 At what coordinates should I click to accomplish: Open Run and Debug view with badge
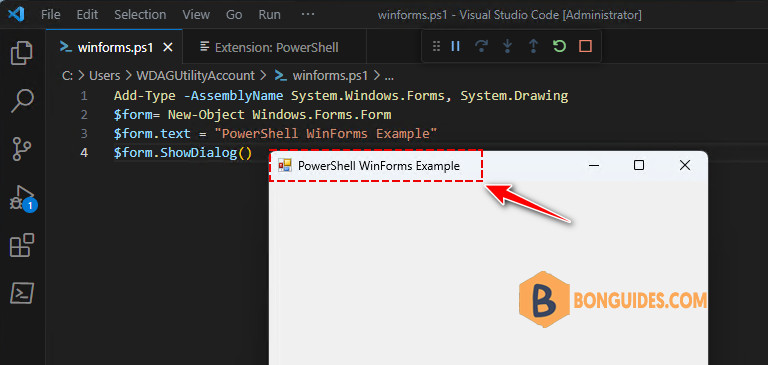[x=23, y=198]
